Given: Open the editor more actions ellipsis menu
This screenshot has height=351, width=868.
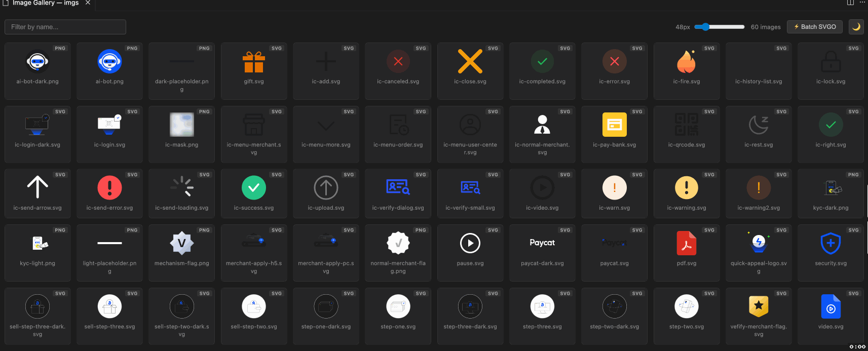Looking at the screenshot, I should pyautogui.click(x=862, y=3).
